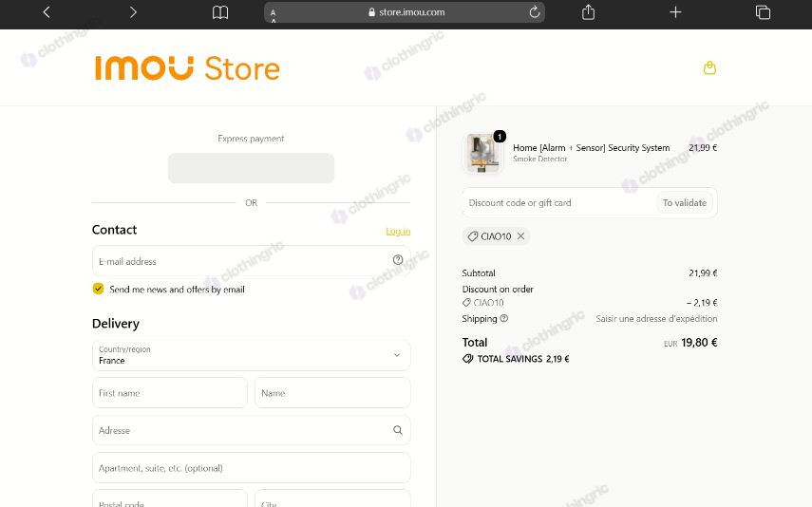Uncheck Send me news and offers
This screenshot has height=507, width=812.
(98, 289)
